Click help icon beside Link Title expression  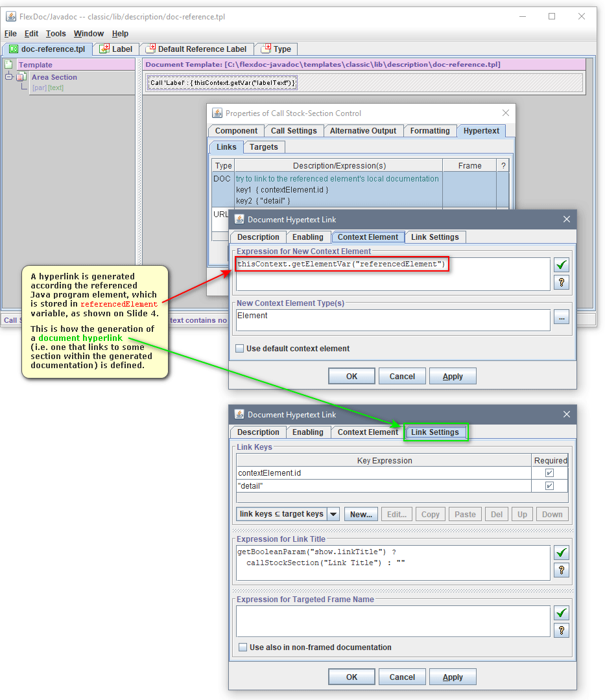pyautogui.click(x=562, y=570)
